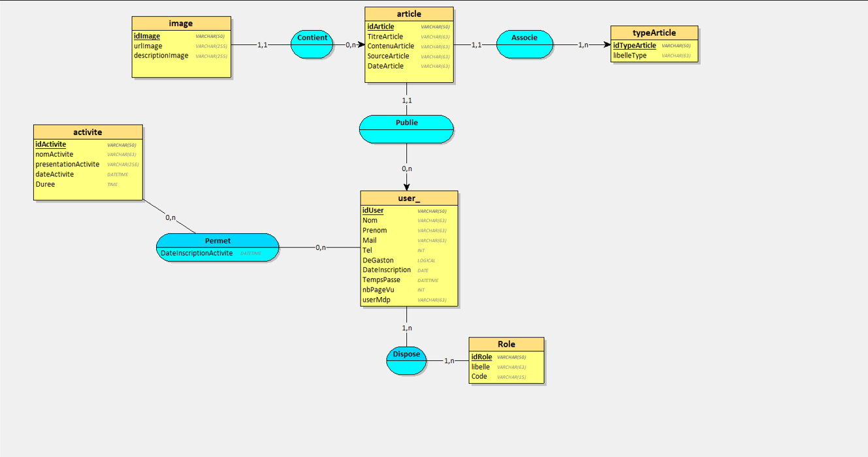The width and height of the screenshot is (868, 457).
Task: Select the Role entity header
Action: pyautogui.click(x=506, y=344)
